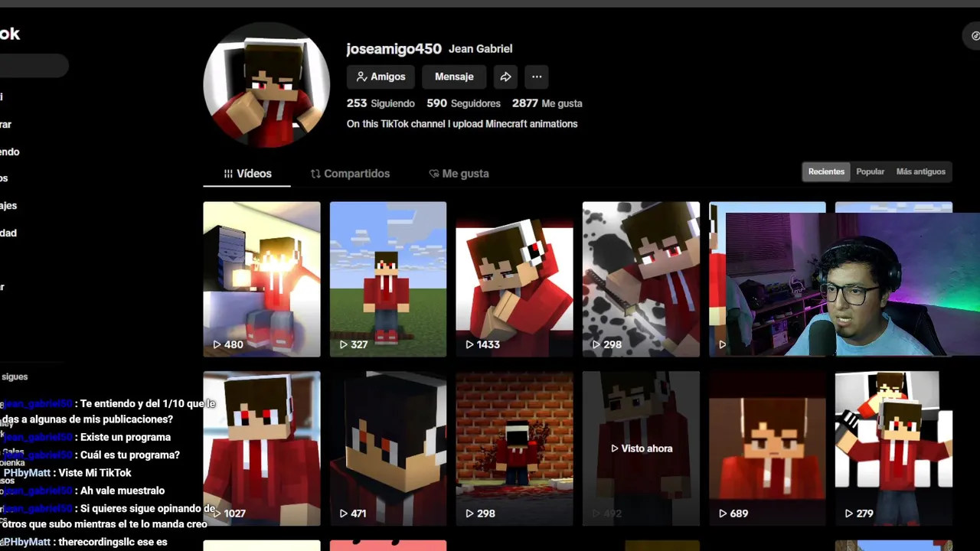Click the chat message Cuál es tu programa?
The image size is (980, 551).
(130, 455)
